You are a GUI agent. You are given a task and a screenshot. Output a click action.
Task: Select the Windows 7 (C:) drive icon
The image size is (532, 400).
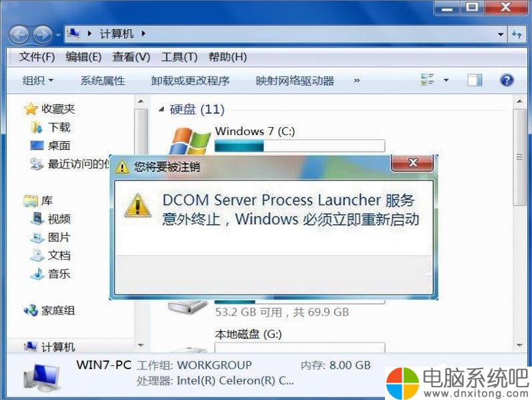(x=189, y=141)
